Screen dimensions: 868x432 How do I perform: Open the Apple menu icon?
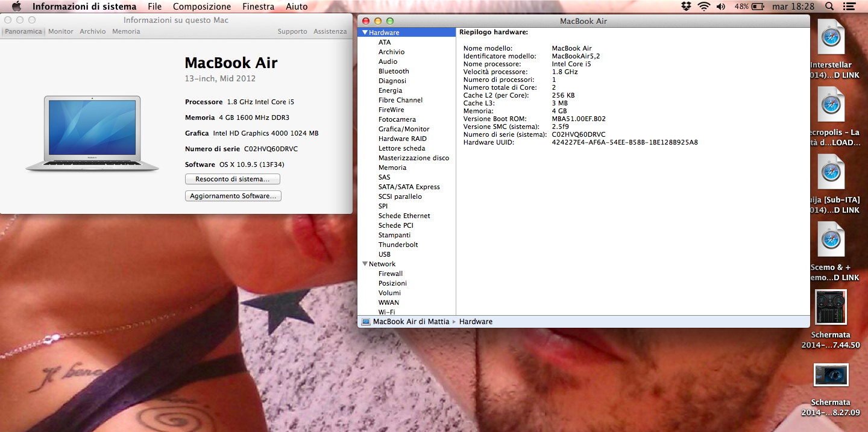point(16,7)
